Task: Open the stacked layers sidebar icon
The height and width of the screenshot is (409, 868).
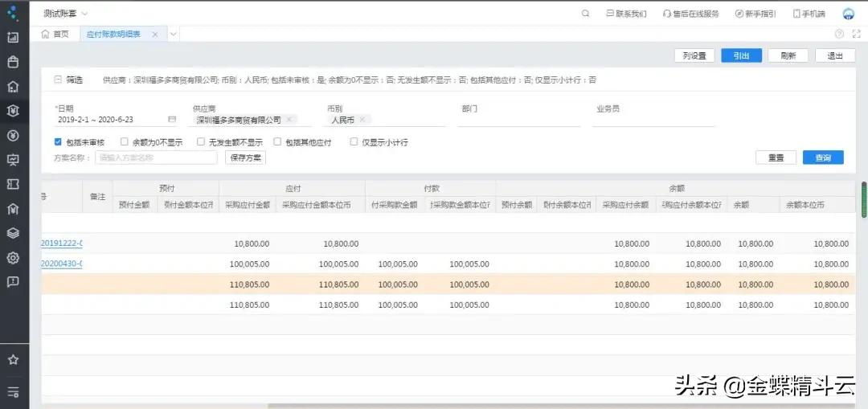Action: [x=14, y=233]
